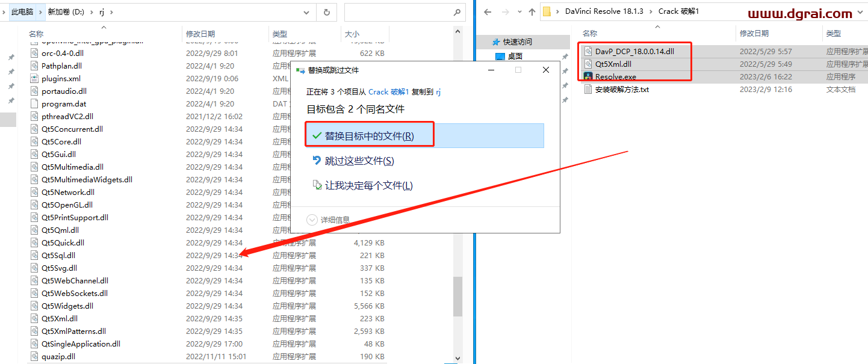Open the dropdown at end of right address bar

[x=861, y=11]
